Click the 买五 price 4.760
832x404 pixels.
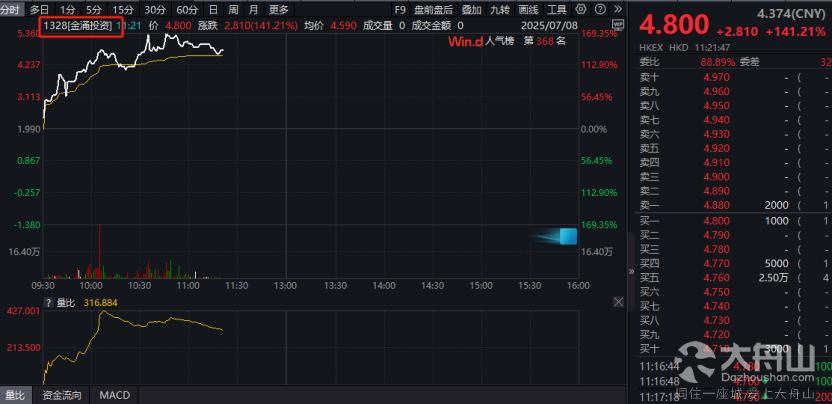click(716, 278)
